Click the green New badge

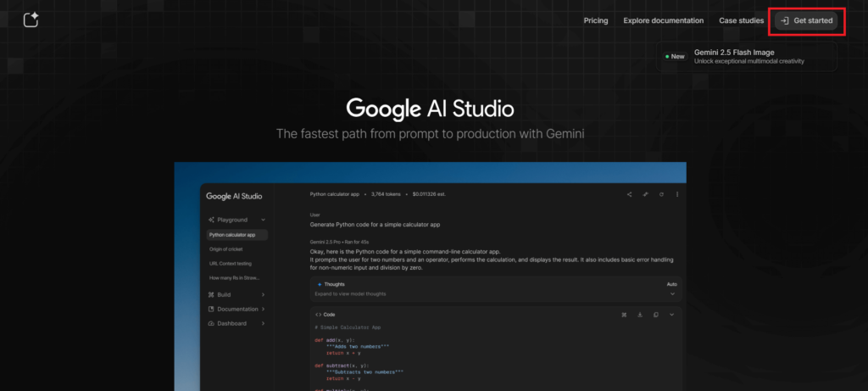675,57
